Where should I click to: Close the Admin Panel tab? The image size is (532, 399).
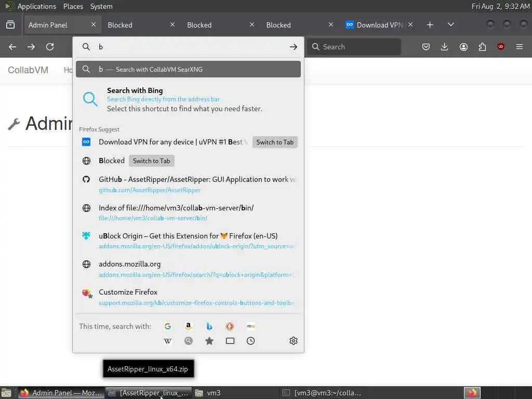tap(94, 24)
